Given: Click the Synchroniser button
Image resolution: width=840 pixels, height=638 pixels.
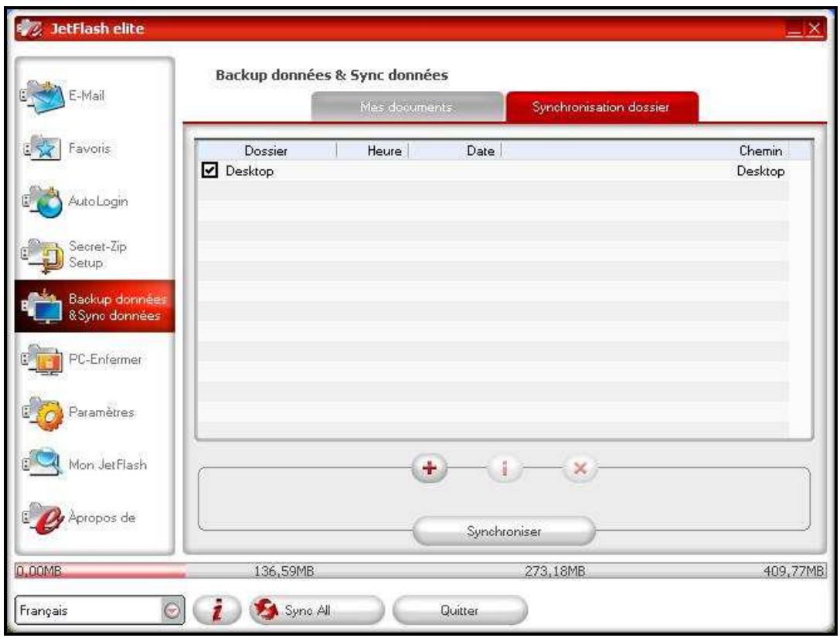Looking at the screenshot, I should click(504, 531).
